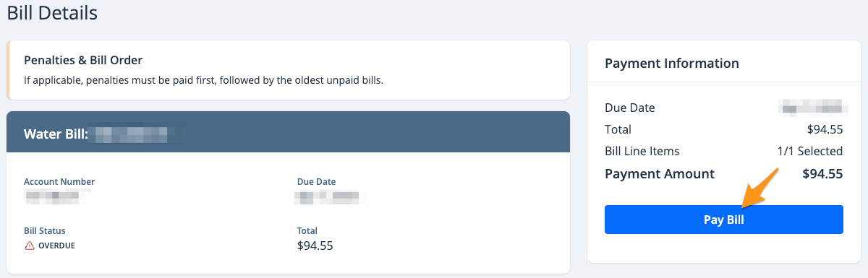
Task: Click the overdue warning triangle icon
Action: click(30, 246)
